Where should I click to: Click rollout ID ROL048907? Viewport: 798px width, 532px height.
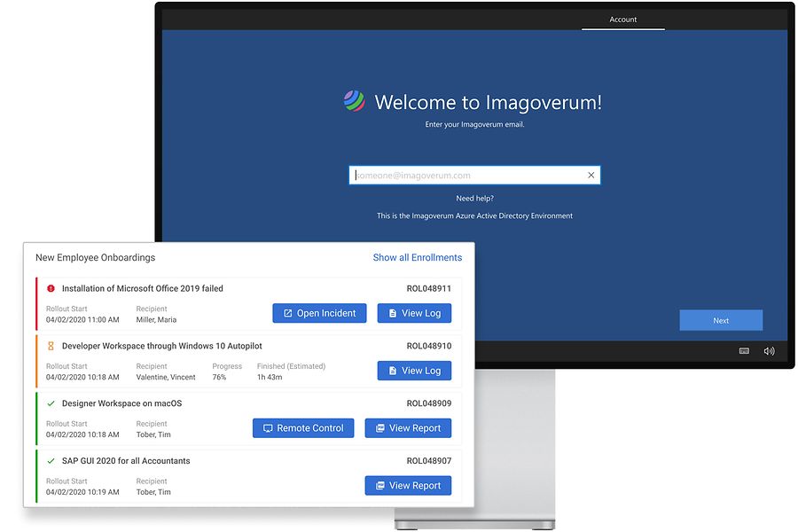429,461
